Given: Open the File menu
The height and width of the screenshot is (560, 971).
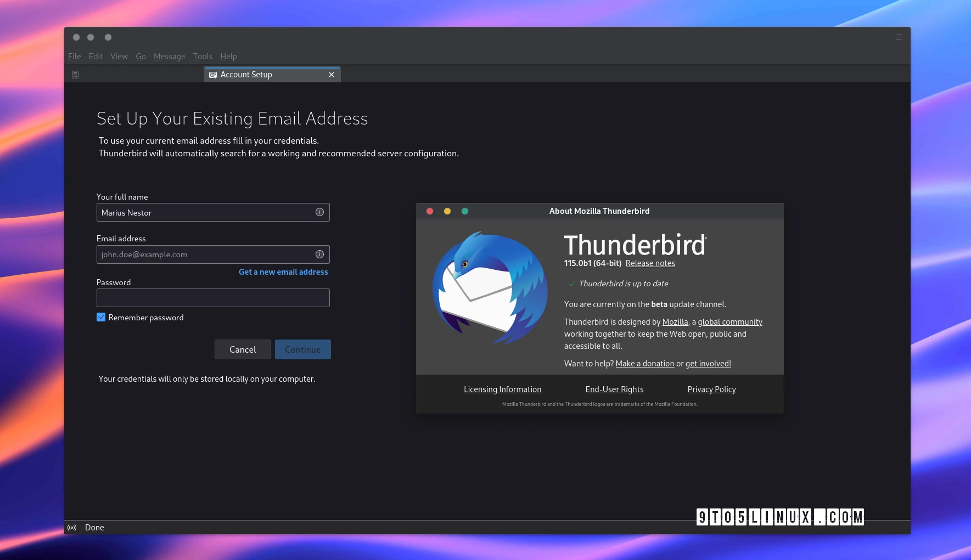Looking at the screenshot, I should tap(74, 56).
